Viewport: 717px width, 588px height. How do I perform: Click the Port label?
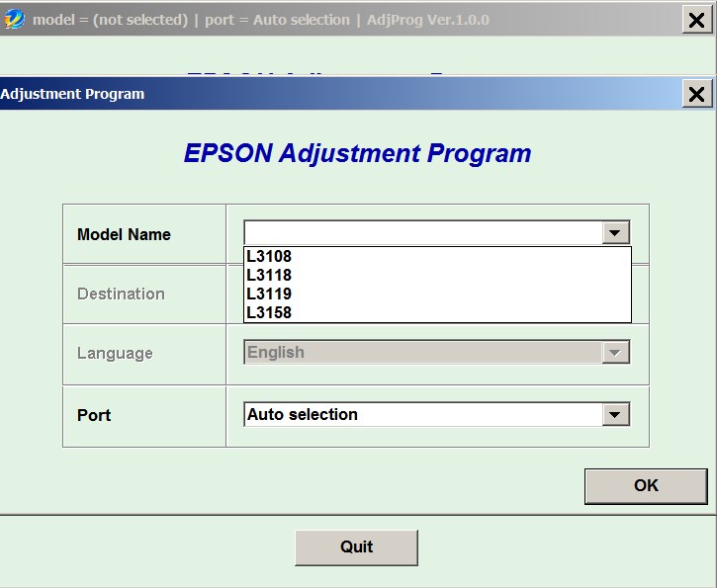(94, 415)
